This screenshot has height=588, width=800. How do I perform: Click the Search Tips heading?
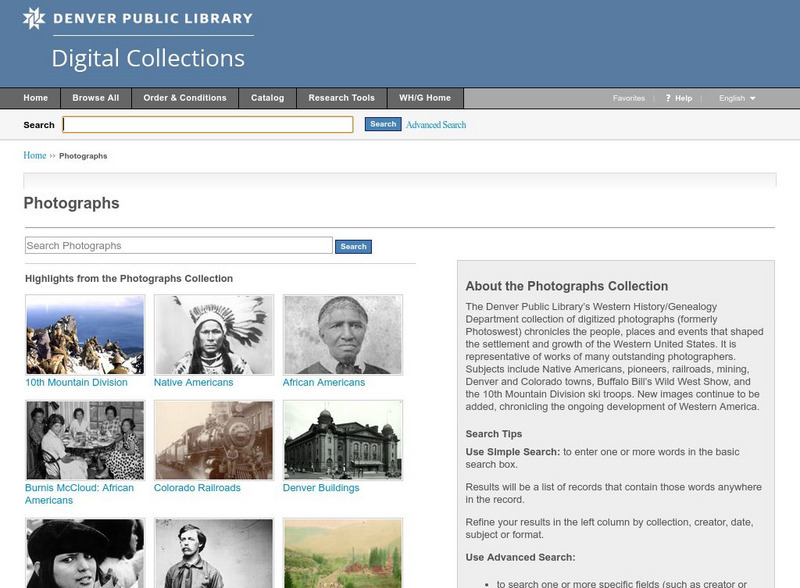click(493, 434)
